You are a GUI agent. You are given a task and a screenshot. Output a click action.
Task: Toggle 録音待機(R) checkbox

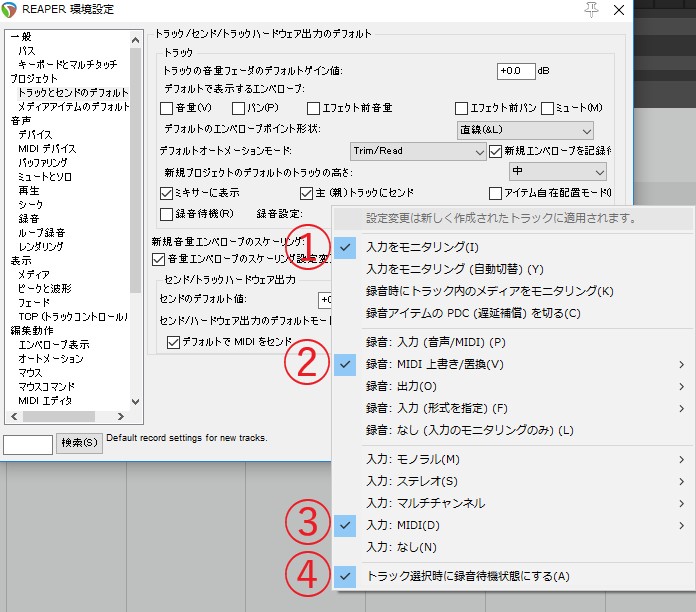pos(166,214)
